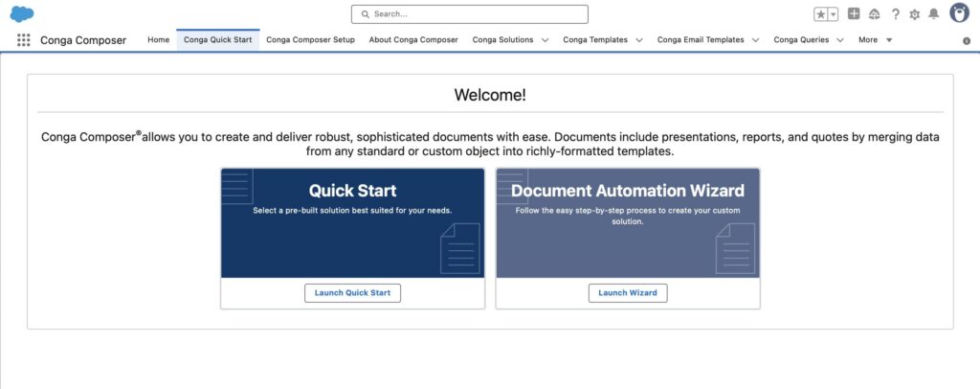
Task: Open the More navigation menu
Action: (x=875, y=40)
